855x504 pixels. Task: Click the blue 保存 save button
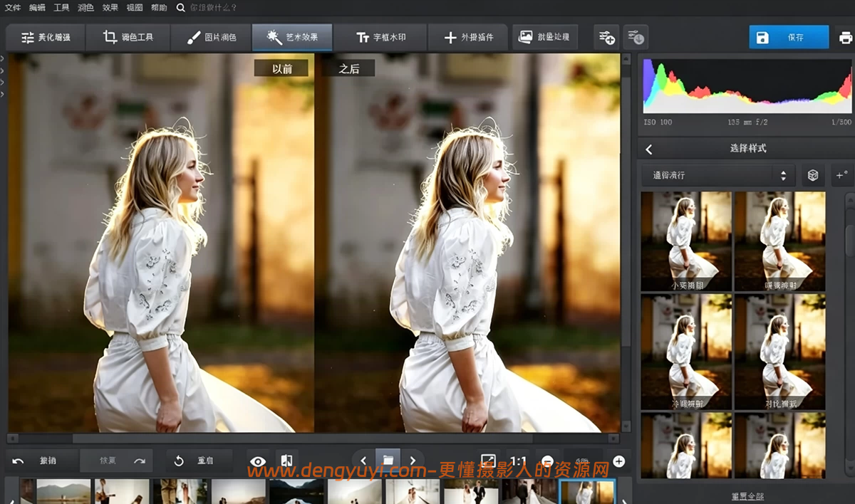[x=789, y=37]
